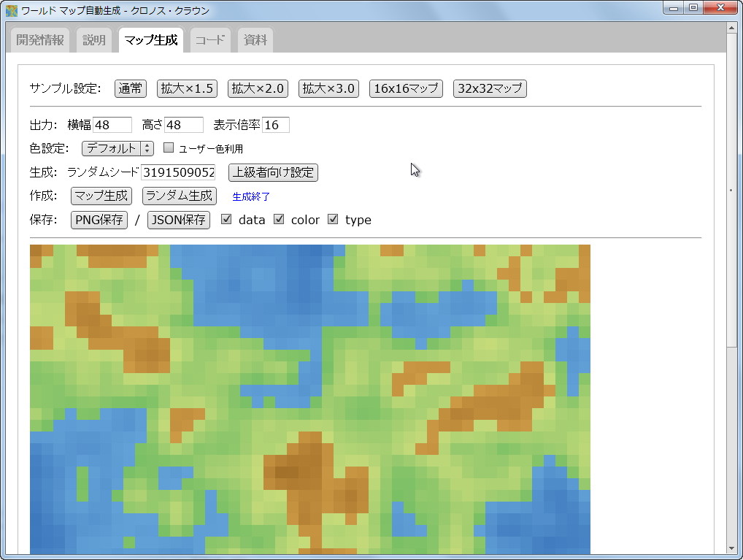Open the デフォルト color scheme dropdown
Image resolution: width=743 pixels, height=560 pixels.
click(x=118, y=147)
